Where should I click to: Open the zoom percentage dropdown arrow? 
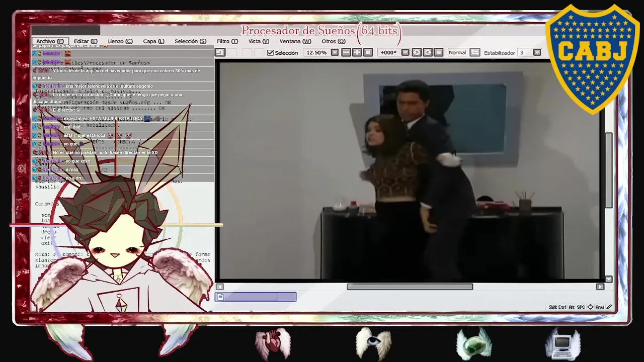pyautogui.click(x=335, y=52)
